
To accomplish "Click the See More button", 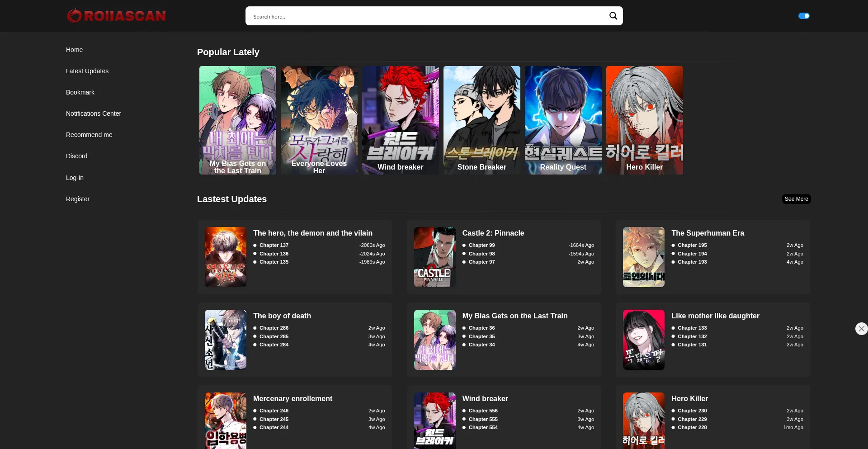I will 796,199.
